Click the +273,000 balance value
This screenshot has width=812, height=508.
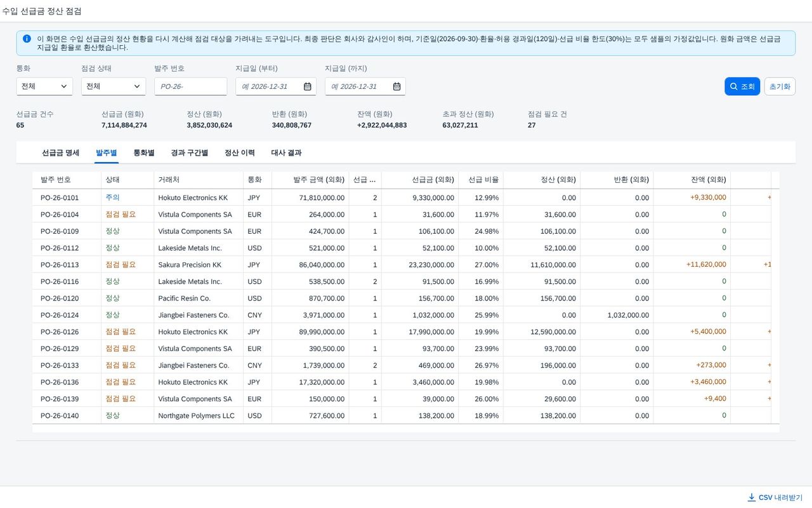(711, 365)
